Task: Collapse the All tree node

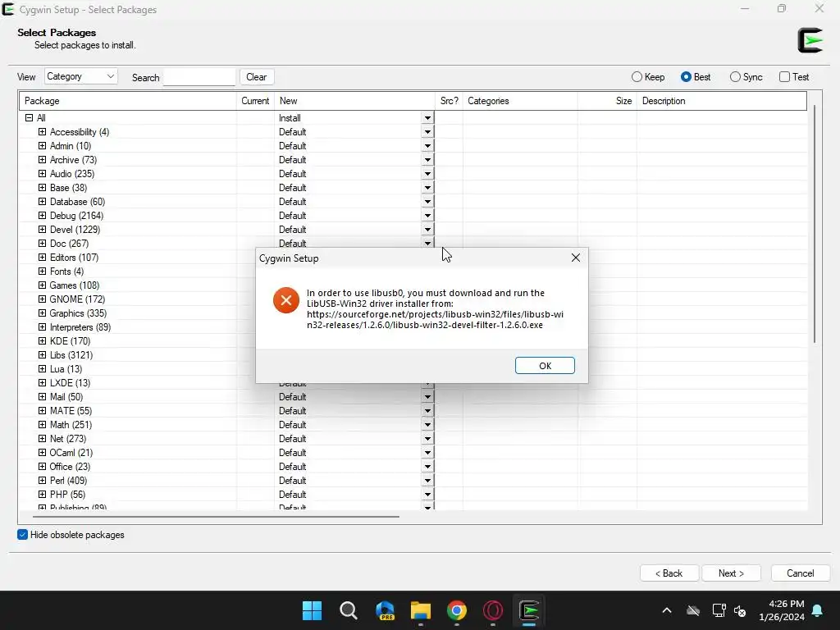Action: (29, 118)
